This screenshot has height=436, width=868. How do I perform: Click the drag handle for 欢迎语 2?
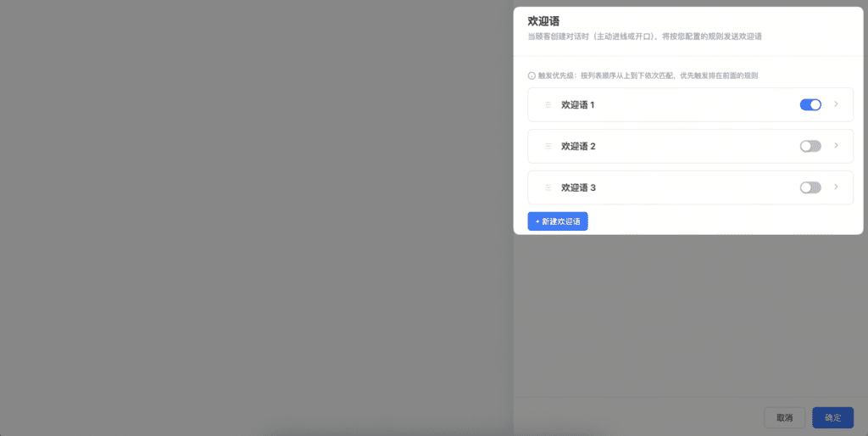(548, 146)
